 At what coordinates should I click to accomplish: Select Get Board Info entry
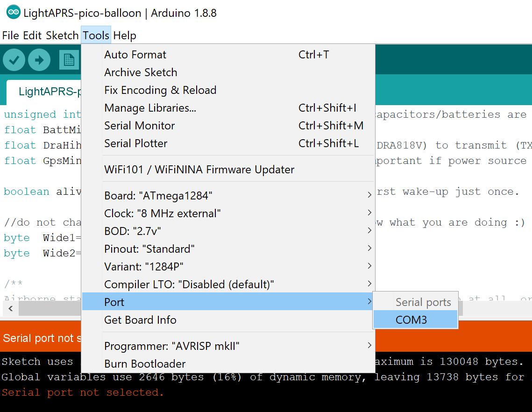[x=228, y=320]
